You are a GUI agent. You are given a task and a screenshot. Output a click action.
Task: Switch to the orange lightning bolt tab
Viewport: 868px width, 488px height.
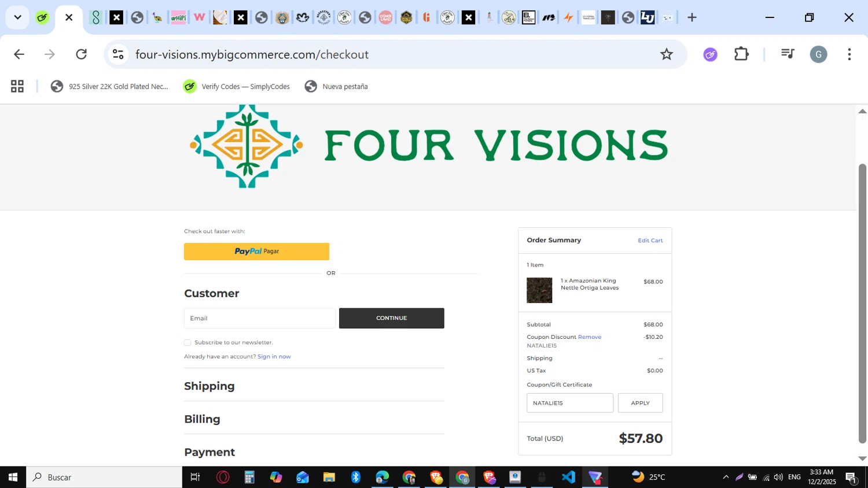[x=569, y=17]
